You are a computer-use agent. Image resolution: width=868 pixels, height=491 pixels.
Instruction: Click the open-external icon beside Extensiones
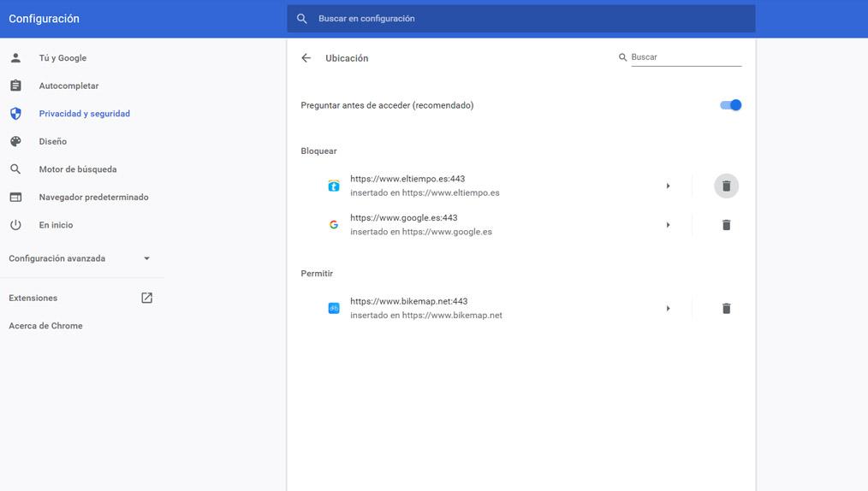146,298
